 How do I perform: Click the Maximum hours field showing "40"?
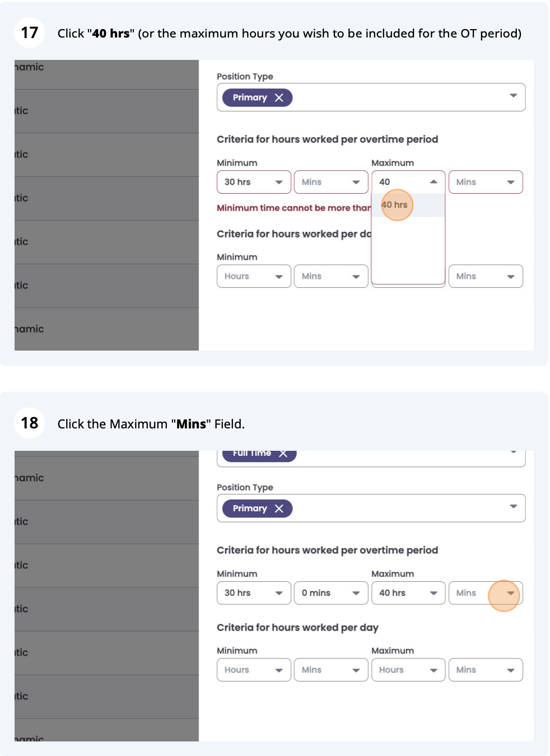[x=400, y=182]
